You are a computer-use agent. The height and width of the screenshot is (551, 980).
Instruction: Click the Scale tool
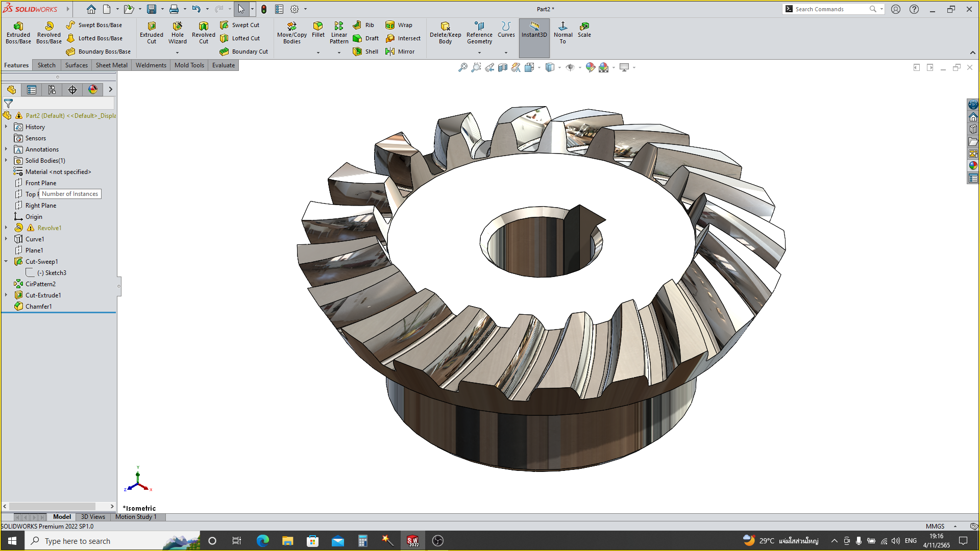(x=584, y=30)
